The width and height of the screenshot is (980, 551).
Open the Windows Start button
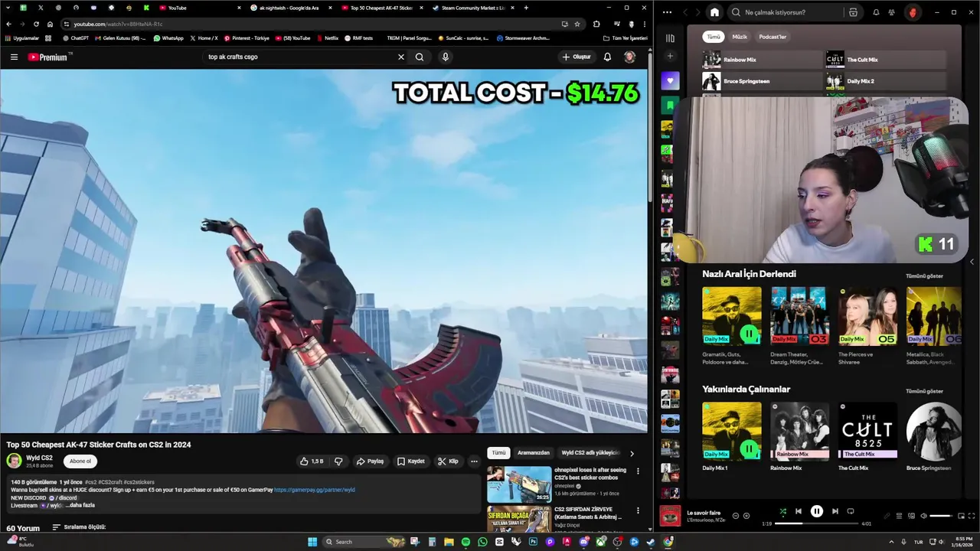[x=312, y=542]
